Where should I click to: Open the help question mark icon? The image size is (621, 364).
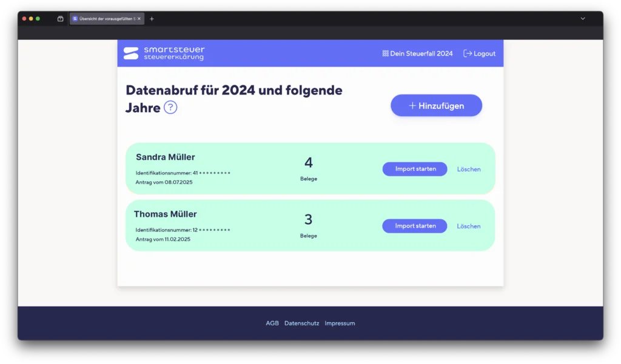(x=170, y=108)
